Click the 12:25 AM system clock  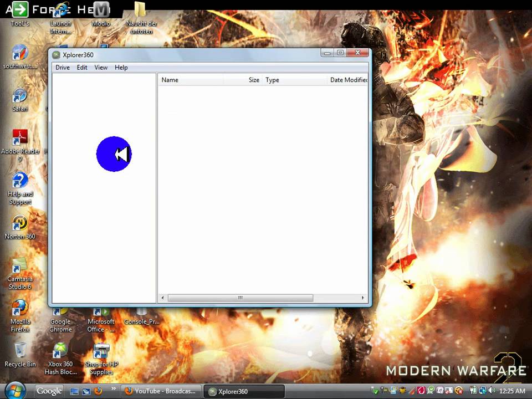point(512,391)
